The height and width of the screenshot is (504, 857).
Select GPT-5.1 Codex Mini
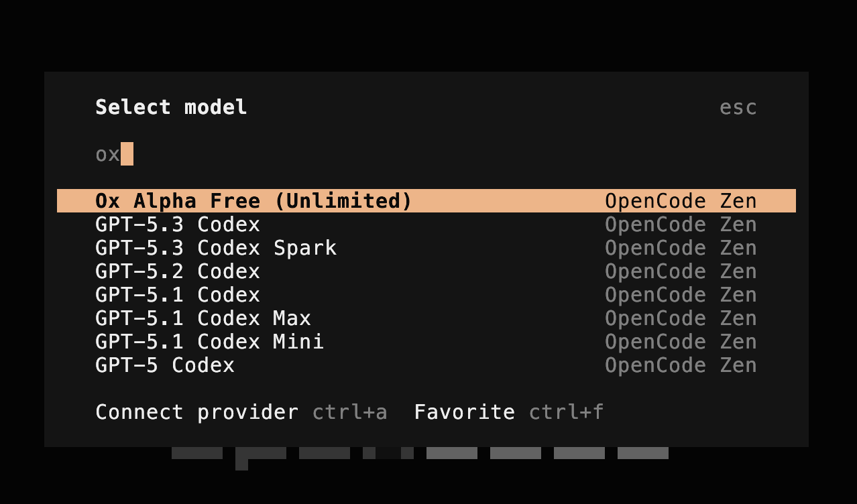[426, 342]
